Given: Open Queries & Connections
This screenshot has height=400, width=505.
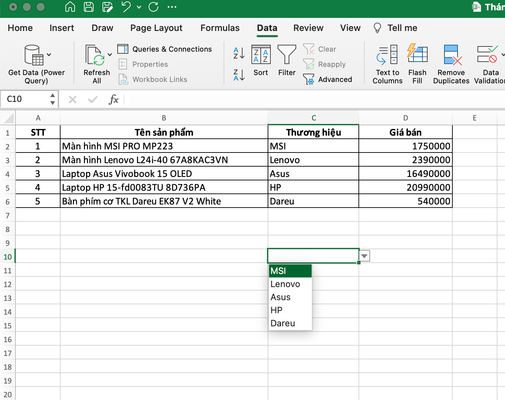Looking at the screenshot, I should [x=165, y=49].
